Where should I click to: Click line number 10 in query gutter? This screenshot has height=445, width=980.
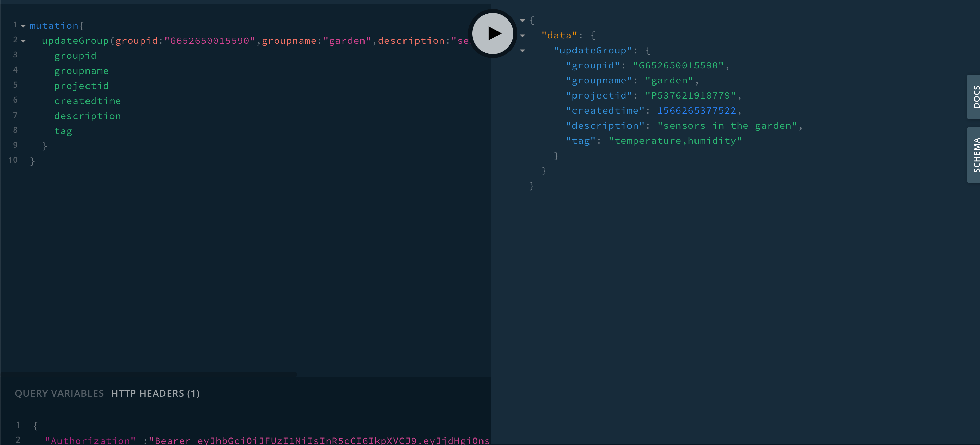click(13, 160)
